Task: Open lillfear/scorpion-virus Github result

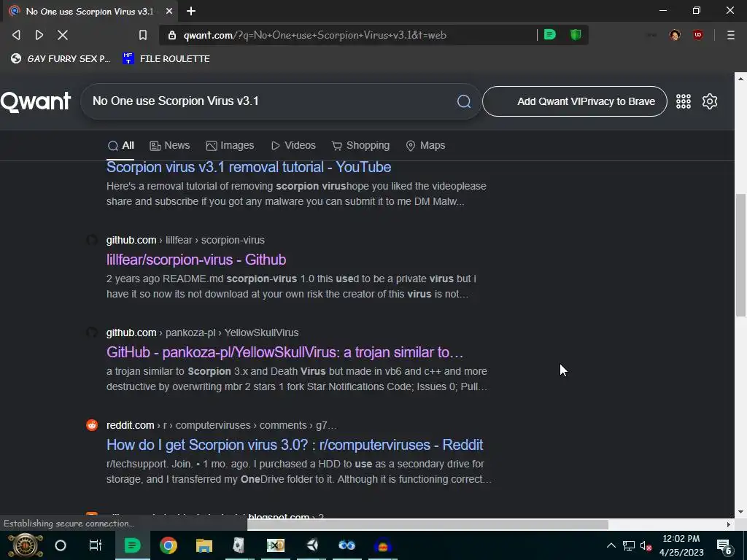Action: tap(196, 260)
